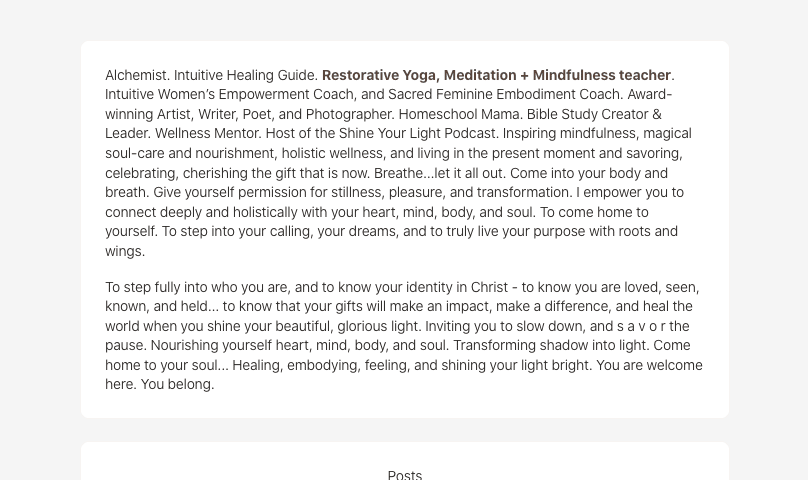
Task: Click Transforming shadow into light sentence
Action: pos(550,345)
